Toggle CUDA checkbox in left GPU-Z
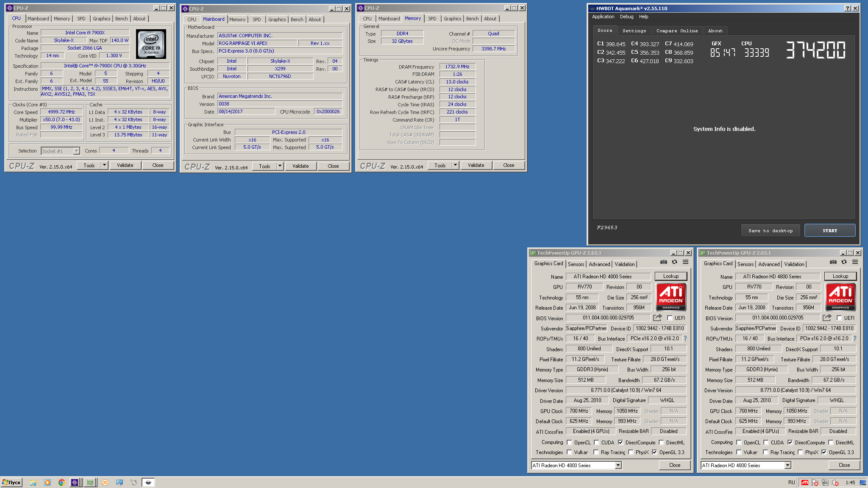This screenshot has height=488, width=868. click(x=596, y=442)
